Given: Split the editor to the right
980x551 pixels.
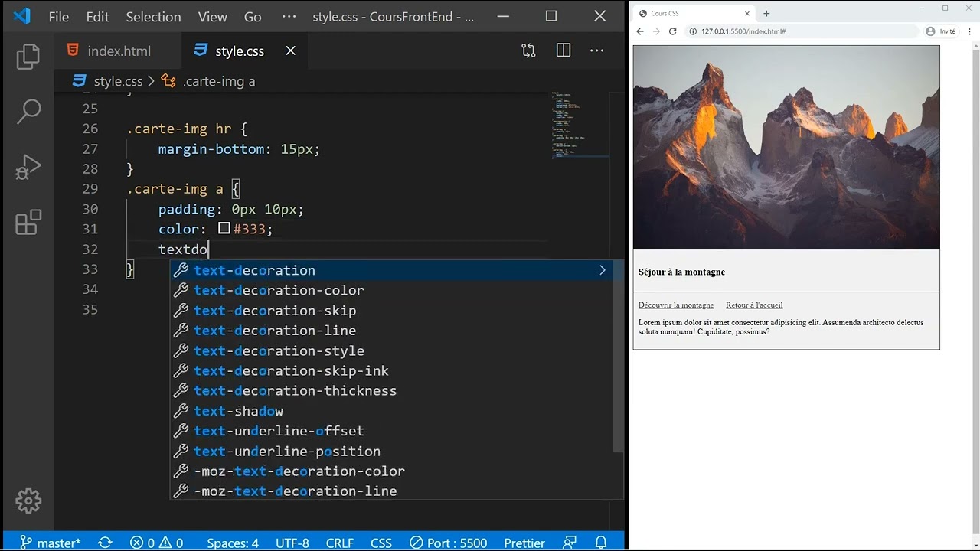Looking at the screenshot, I should click(x=563, y=51).
